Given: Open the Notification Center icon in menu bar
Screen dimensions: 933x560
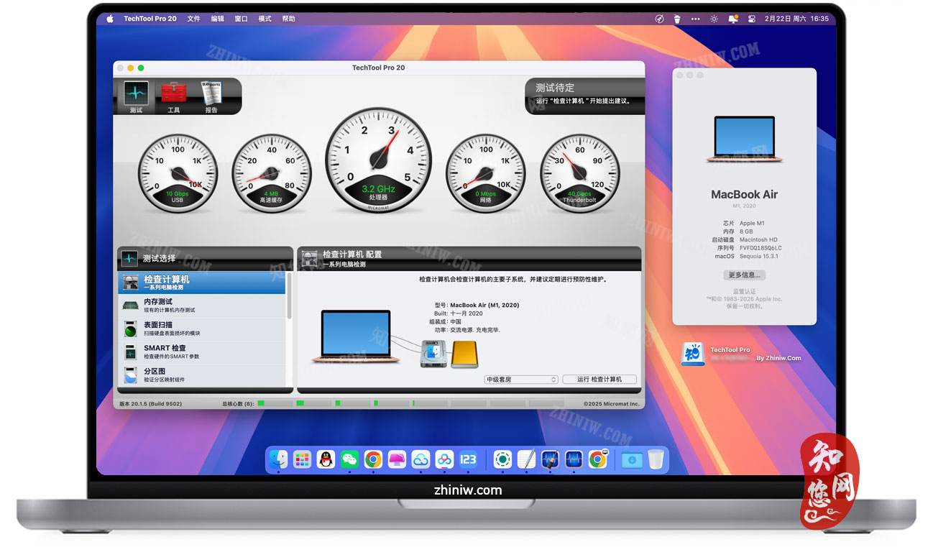Looking at the screenshot, I should [732, 19].
